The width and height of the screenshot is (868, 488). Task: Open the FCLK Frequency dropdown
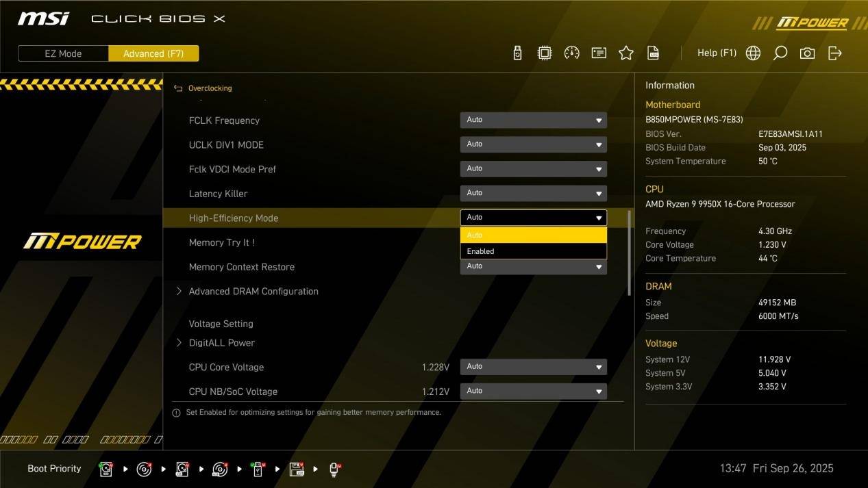pyautogui.click(x=533, y=120)
